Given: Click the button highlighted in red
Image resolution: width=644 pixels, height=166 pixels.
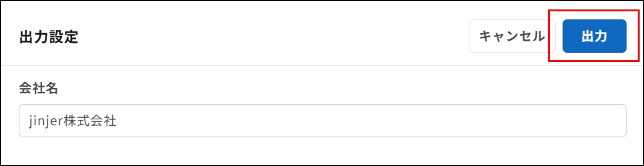Looking at the screenshot, I should tap(594, 36).
